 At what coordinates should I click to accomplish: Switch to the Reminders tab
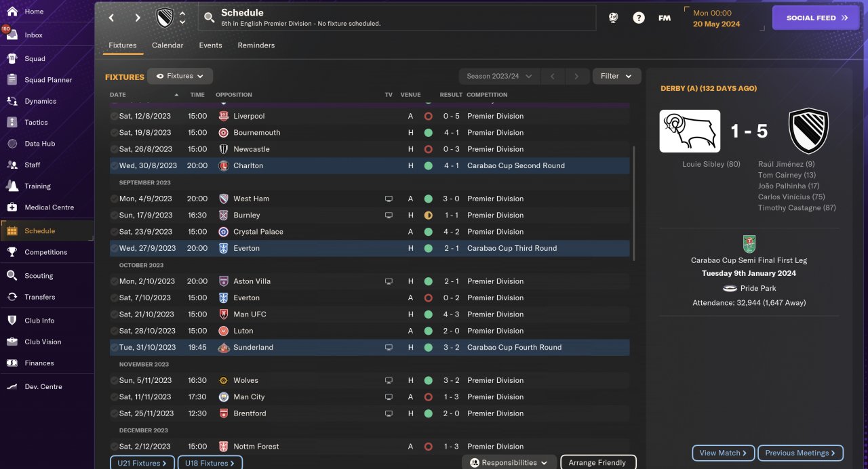[x=256, y=45]
